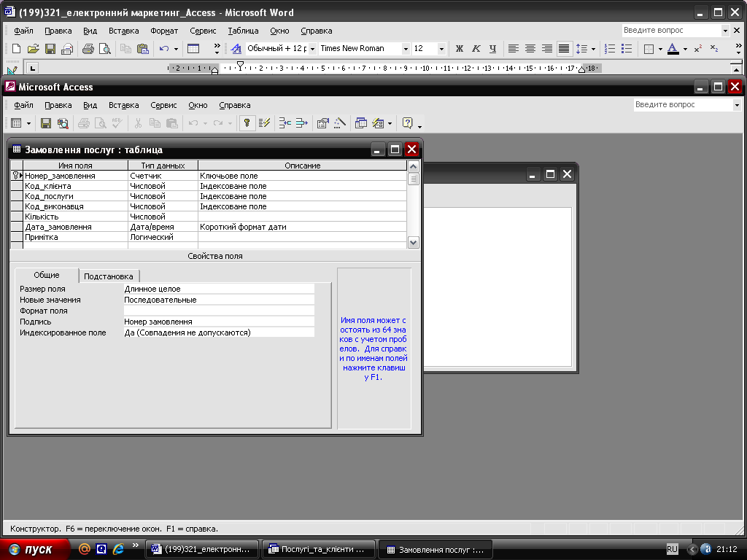Click the Build (wand) icon in Access
The height and width of the screenshot is (560, 747).
(x=339, y=123)
